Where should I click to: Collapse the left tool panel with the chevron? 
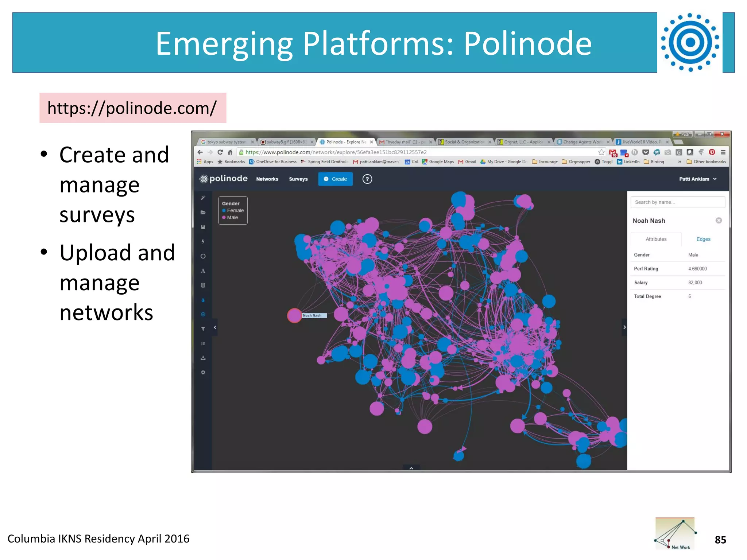[215, 327]
